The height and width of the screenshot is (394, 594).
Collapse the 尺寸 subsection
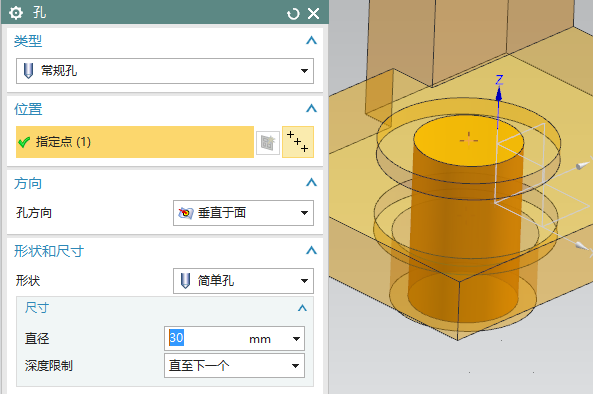302,308
